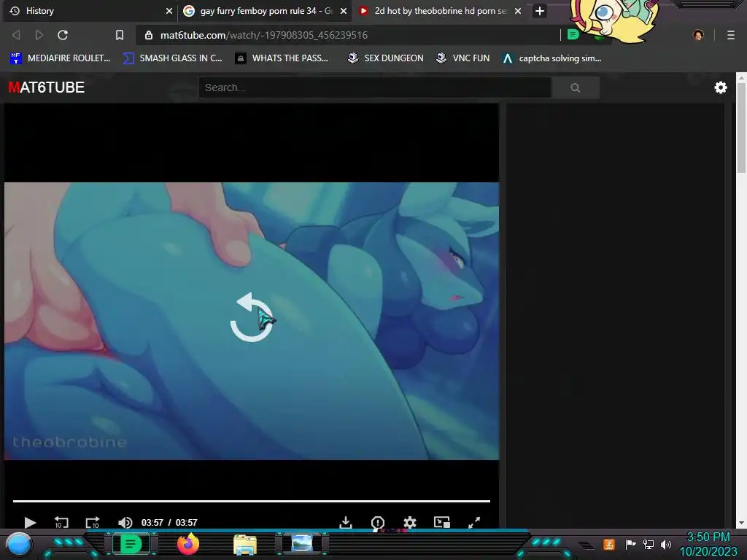The width and height of the screenshot is (747, 560).
Task: Open the MEDIAFIRE ROULET... bookmark
Action: coord(60,58)
